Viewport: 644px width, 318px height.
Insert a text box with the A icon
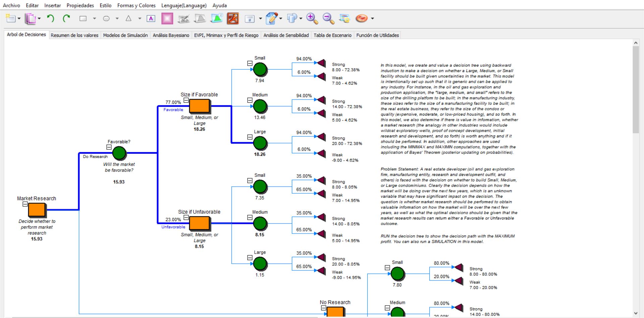point(151,18)
